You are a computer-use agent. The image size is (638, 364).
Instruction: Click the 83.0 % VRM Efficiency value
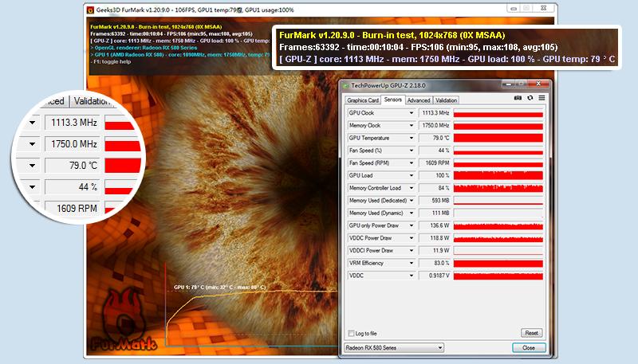coord(435,264)
